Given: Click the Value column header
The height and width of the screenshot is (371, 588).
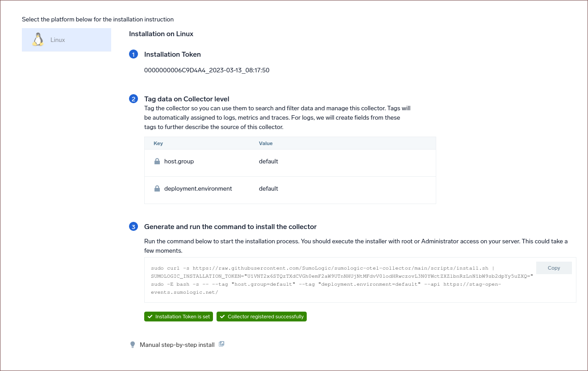Looking at the screenshot, I should point(266,143).
